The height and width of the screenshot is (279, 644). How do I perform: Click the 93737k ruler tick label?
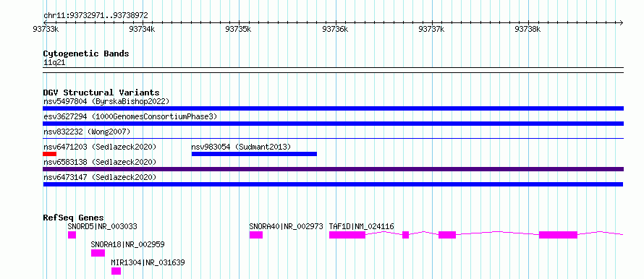coord(431,30)
